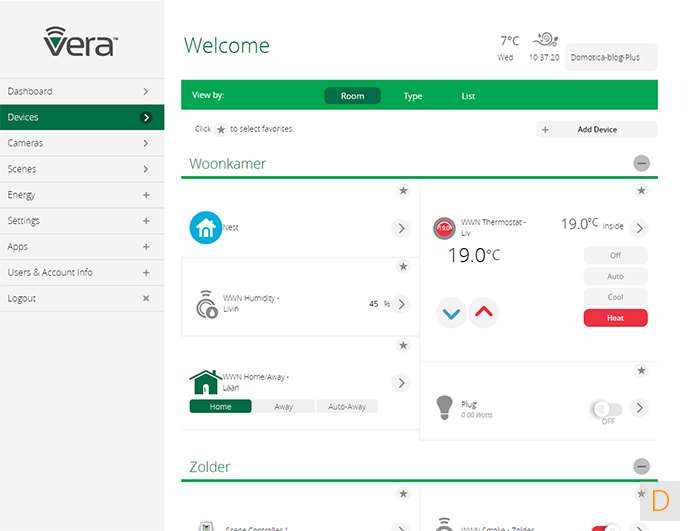Set thermostat mode to Cool
690x531 pixels.
pos(615,297)
